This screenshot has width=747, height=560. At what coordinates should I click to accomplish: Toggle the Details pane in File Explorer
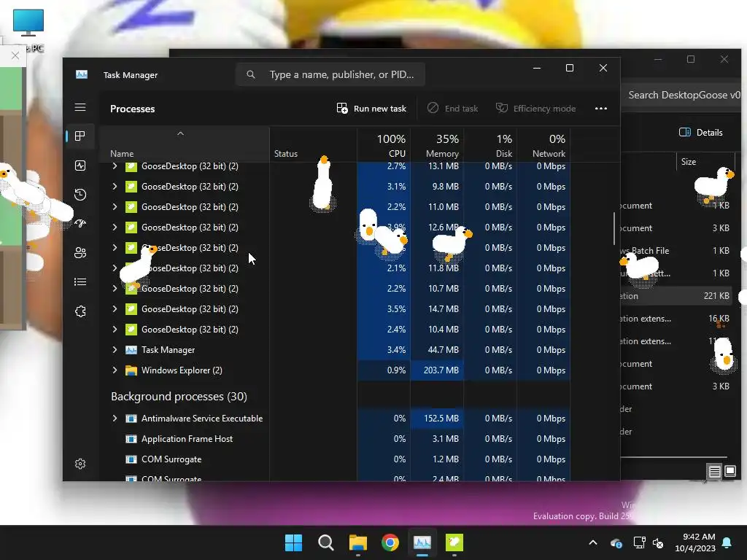(701, 133)
